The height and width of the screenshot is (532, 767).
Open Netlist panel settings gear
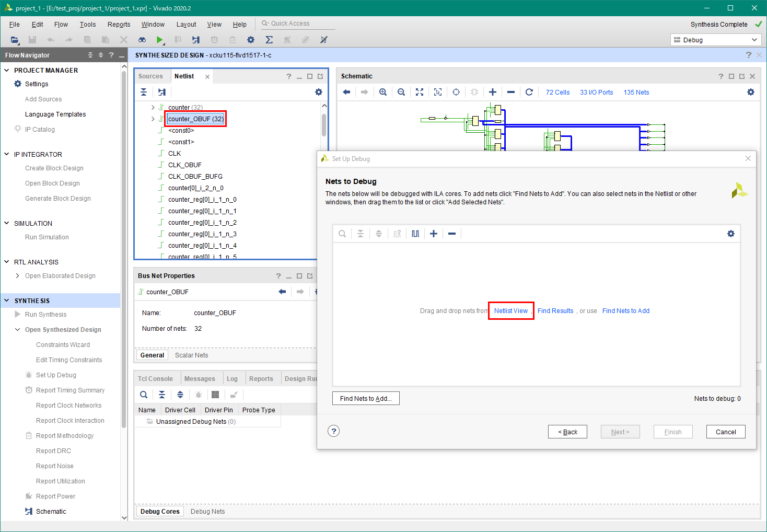319,92
